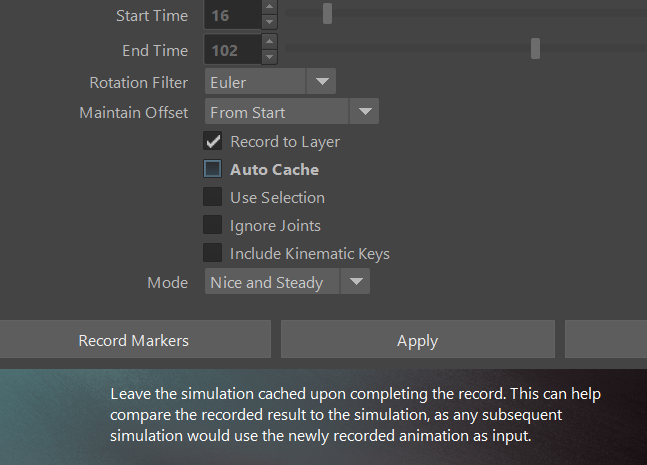The width and height of the screenshot is (647, 465).
Task: Enable the Auto Cache checkbox
Action: point(213,169)
